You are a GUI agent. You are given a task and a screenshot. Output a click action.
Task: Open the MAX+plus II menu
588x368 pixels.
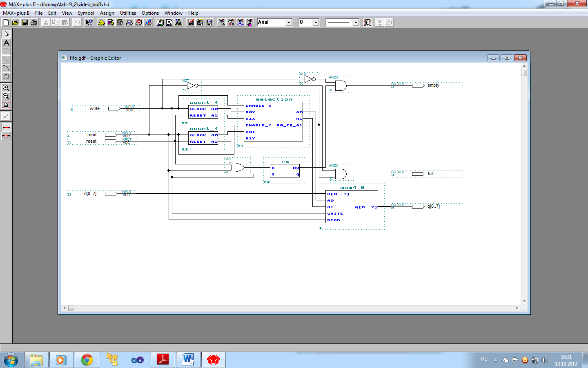click(16, 13)
